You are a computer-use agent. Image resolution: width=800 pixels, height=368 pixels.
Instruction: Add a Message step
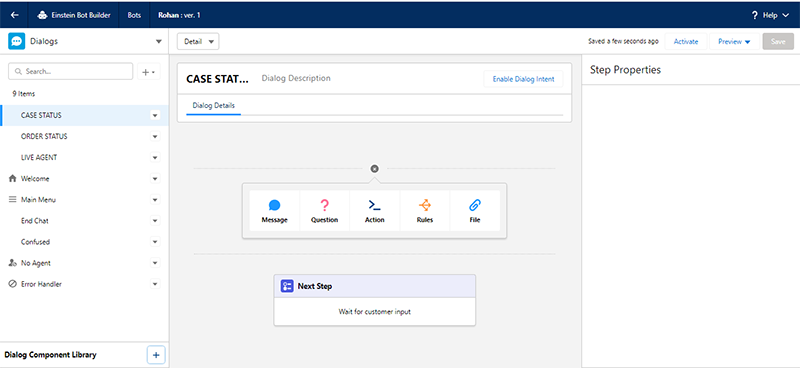[x=274, y=211]
